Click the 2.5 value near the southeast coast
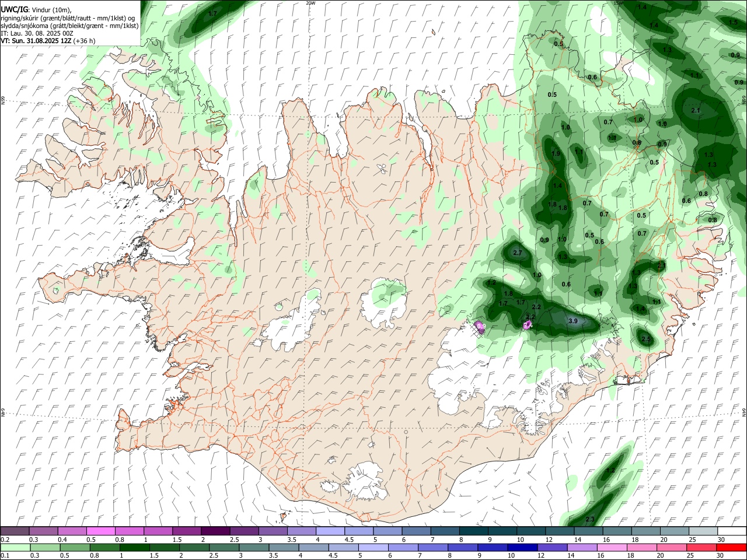This screenshot has height=560, width=747. pyautogui.click(x=646, y=339)
